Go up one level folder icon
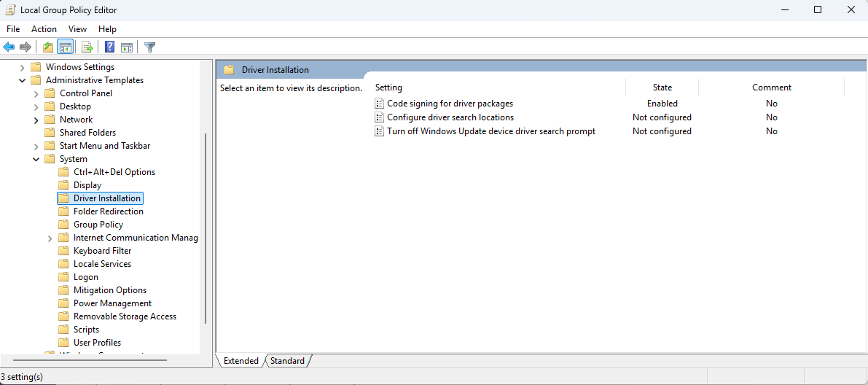This screenshot has width=868, height=385. (x=48, y=47)
